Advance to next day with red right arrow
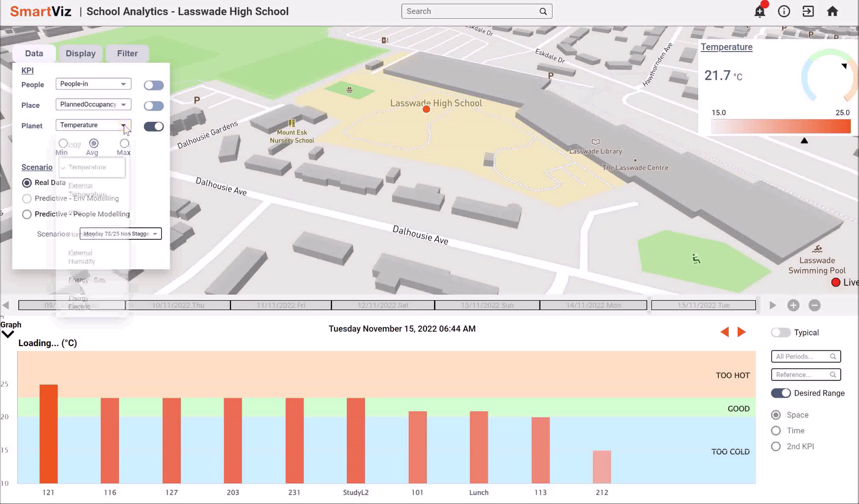The image size is (859, 504). 741,331
